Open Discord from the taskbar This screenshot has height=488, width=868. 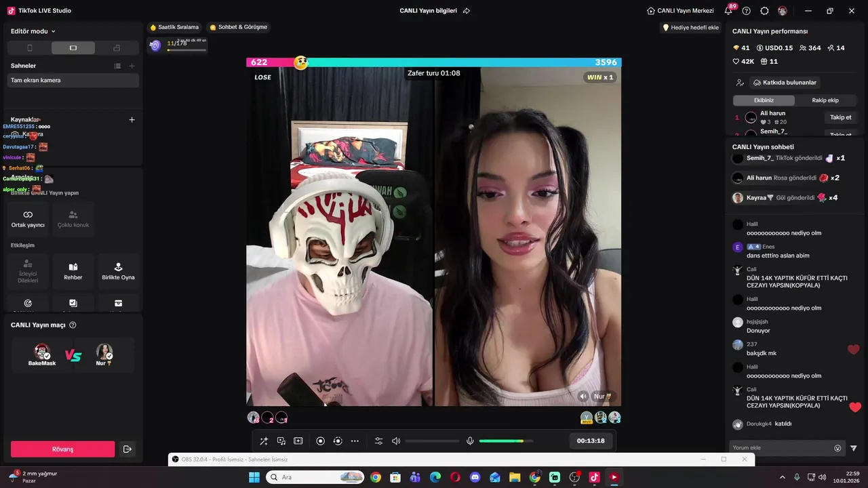pos(475,477)
